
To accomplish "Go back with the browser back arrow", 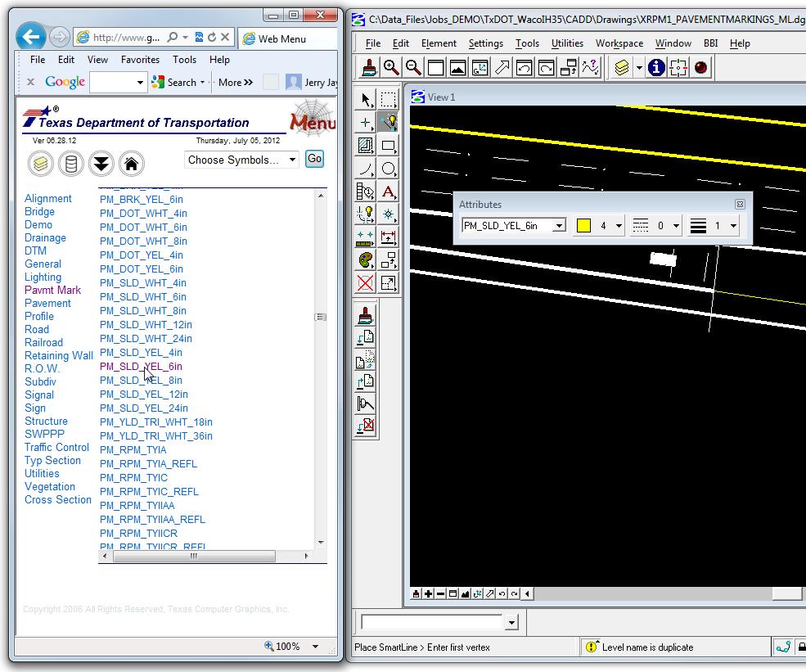I will 31,37.
